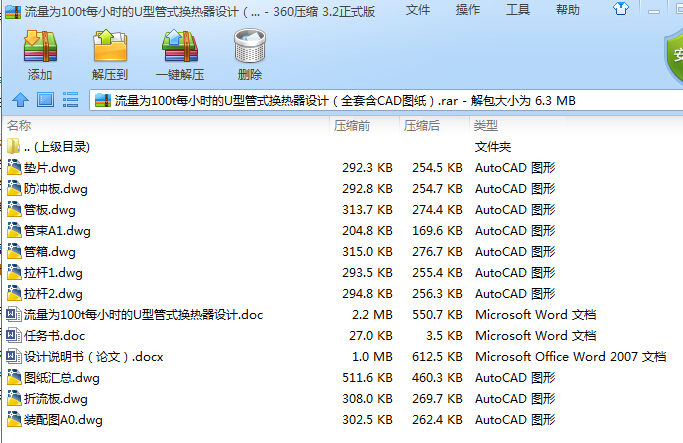Select the 防冲板.dwg file icon
Viewport: 683px width, 443px height.
pyautogui.click(x=14, y=188)
